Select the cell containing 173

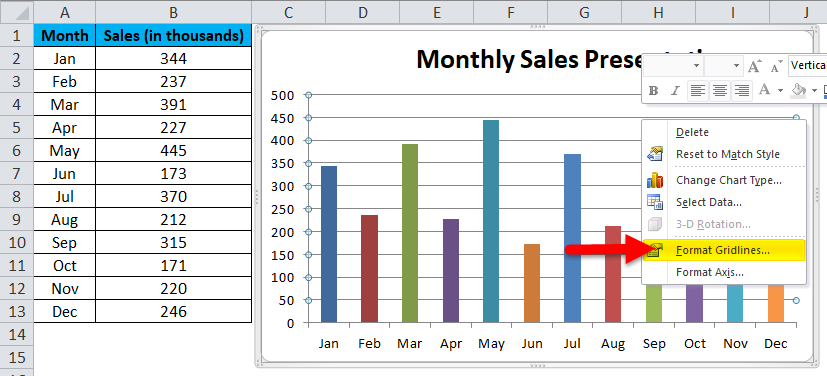pos(174,173)
